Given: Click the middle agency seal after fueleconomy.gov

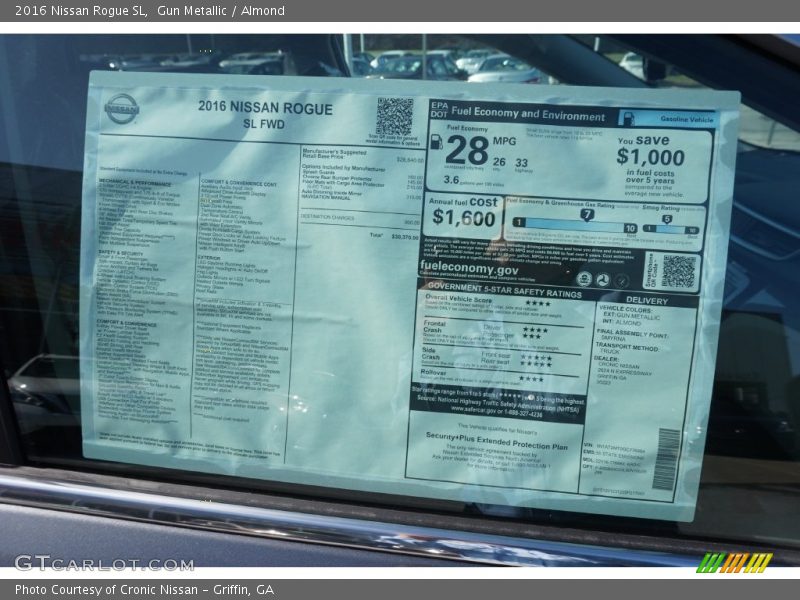Looking at the screenshot, I should (603, 280).
